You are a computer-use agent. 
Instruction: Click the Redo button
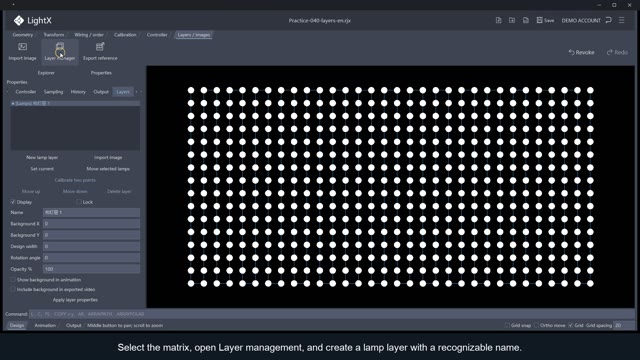tap(617, 52)
